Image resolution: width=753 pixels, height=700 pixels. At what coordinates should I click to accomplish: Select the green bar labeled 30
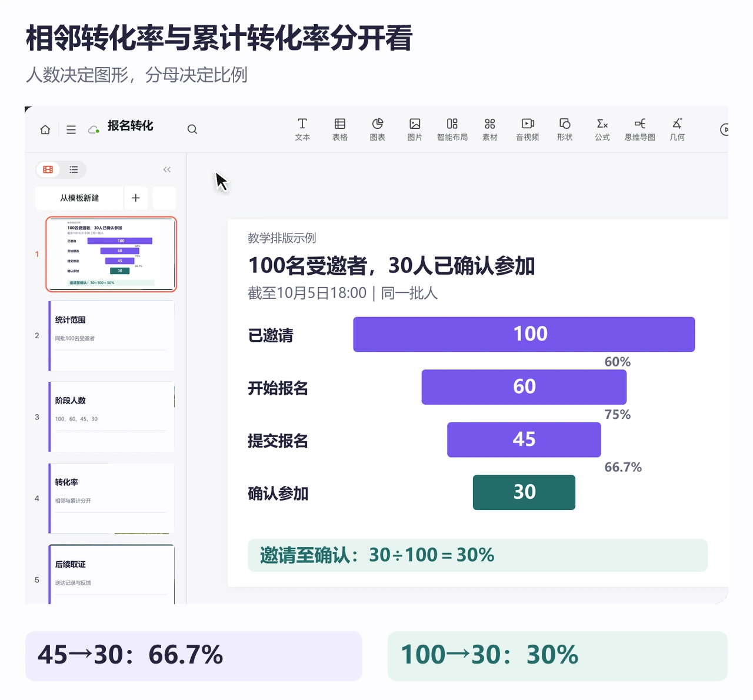click(524, 492)
